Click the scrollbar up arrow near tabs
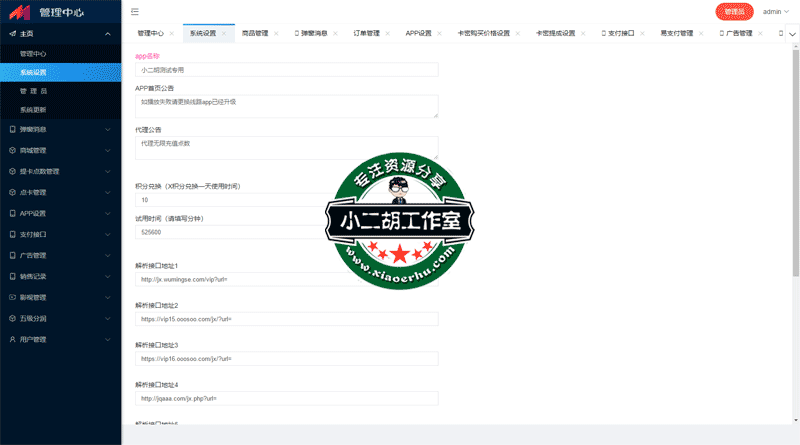Image resolution: width=800 pixels, height=445 pixels. click(796, 46)
